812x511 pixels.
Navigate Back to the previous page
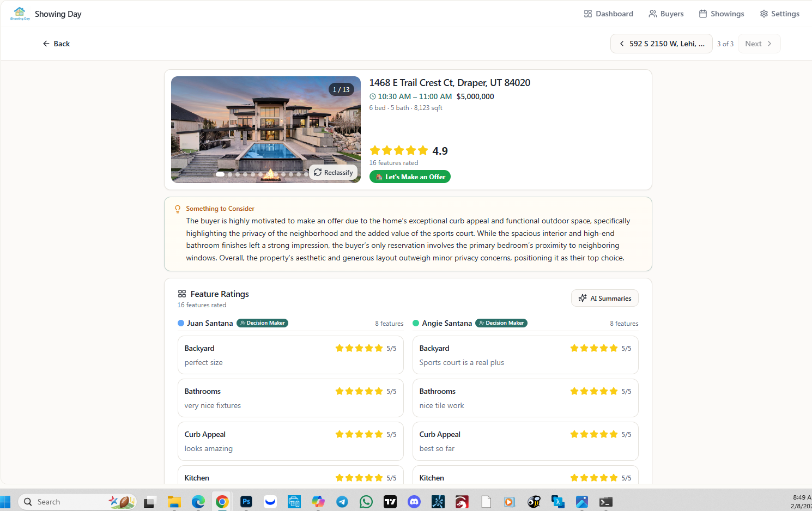click(56, 44)
